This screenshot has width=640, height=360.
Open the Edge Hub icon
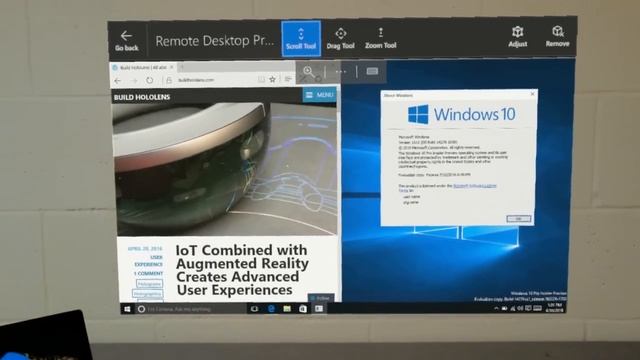tap(288, 79)
